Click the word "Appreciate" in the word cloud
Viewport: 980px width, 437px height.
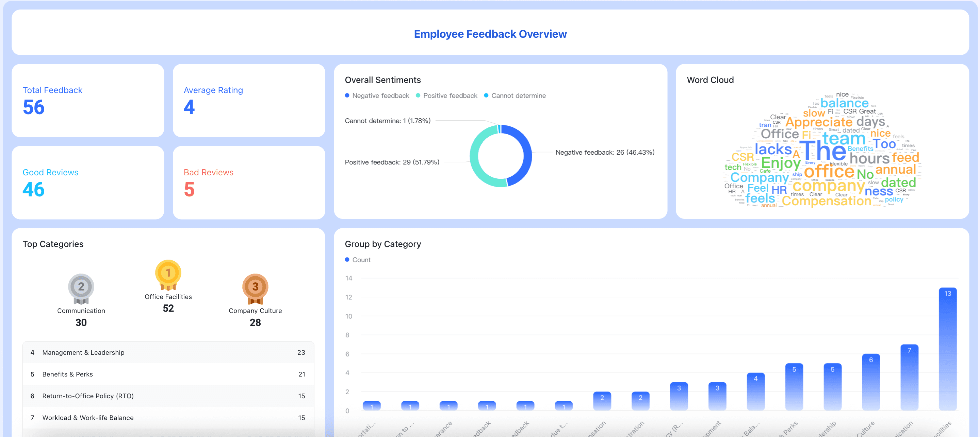818,122
